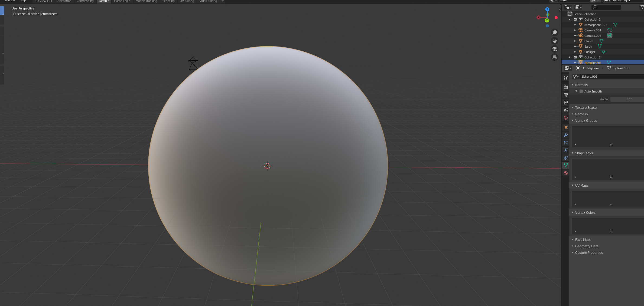This screenshot has width=644, height=306.
Task: Switch to the Motion Tracking workspace tab
Action: pos(146,1)
